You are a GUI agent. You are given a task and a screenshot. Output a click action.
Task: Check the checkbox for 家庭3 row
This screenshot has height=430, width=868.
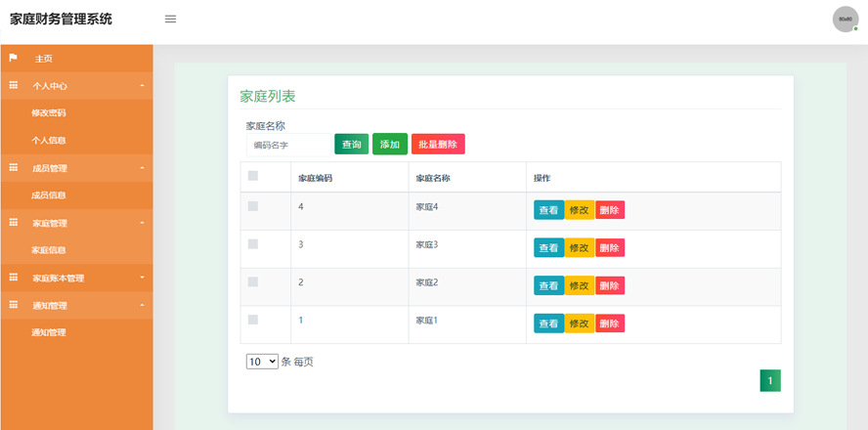click(253, 244)
